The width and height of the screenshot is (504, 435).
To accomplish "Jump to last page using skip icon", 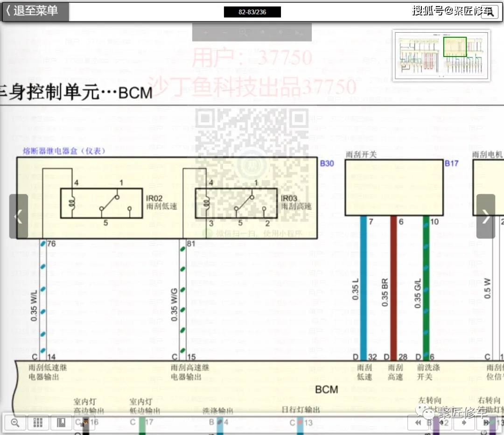I will tap(486, 423).
